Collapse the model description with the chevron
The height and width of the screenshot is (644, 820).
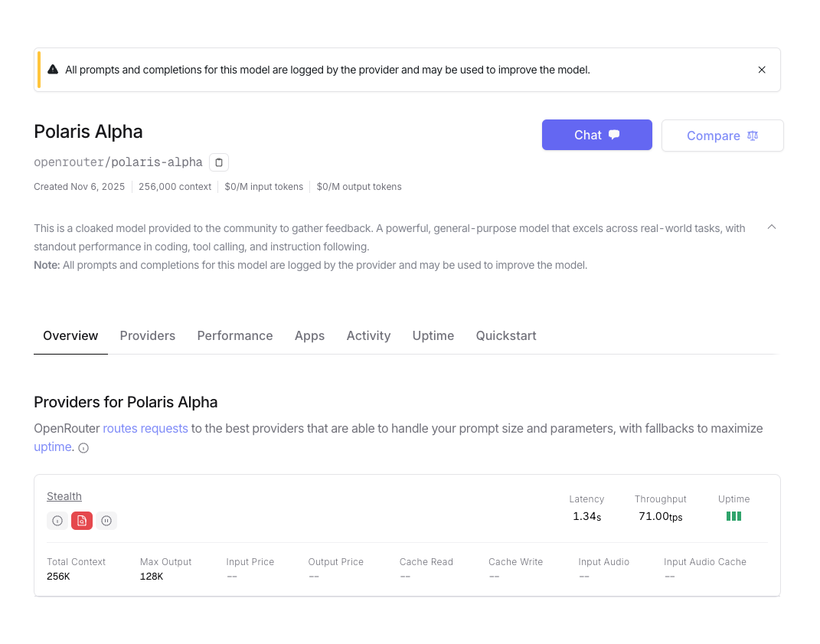pos(772,227)
